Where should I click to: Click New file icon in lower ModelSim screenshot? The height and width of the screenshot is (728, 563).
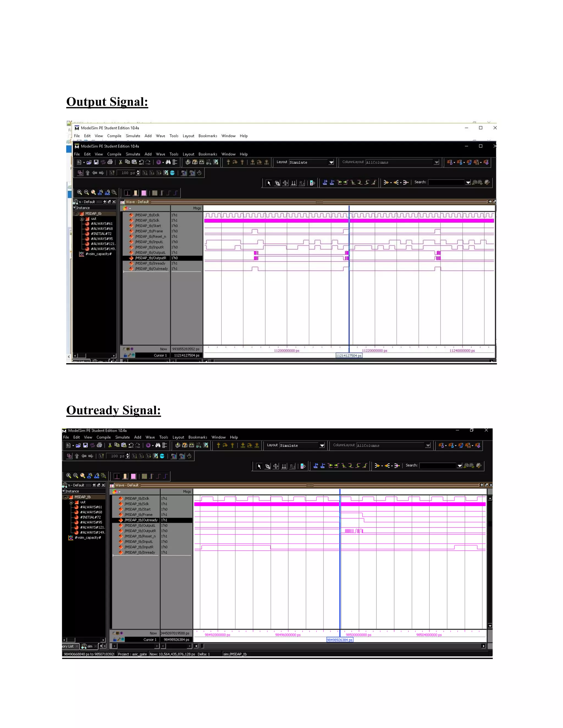point(68,445)
